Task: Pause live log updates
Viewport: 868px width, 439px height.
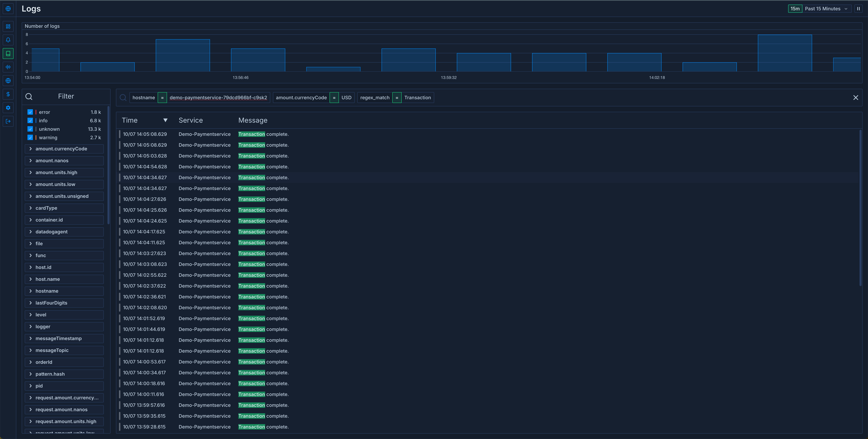Action: 858,9
